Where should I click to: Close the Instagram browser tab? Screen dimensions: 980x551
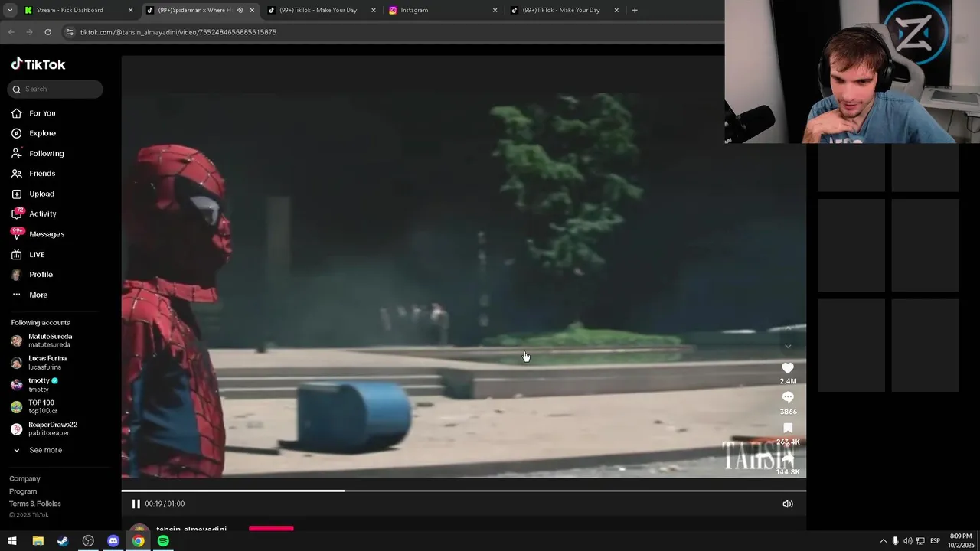pyautogui.click(x=495, y=10)
